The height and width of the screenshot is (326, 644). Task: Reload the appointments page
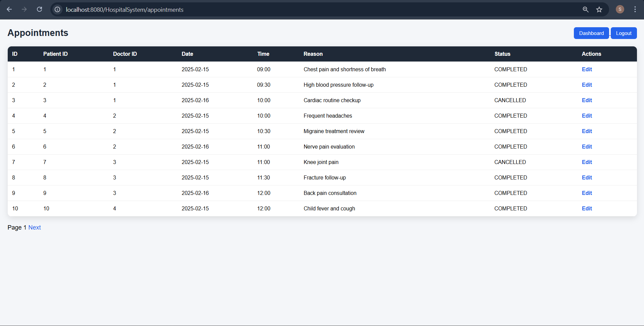pos(40,9)
